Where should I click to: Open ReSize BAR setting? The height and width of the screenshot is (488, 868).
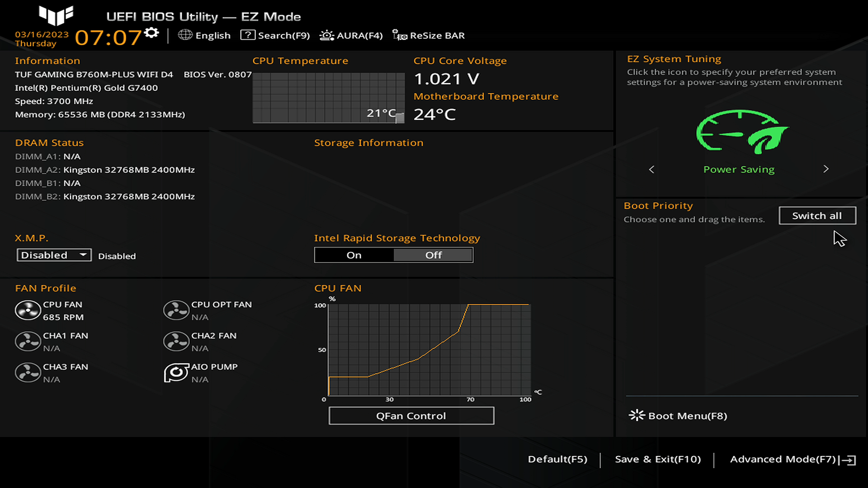[428, 35]
